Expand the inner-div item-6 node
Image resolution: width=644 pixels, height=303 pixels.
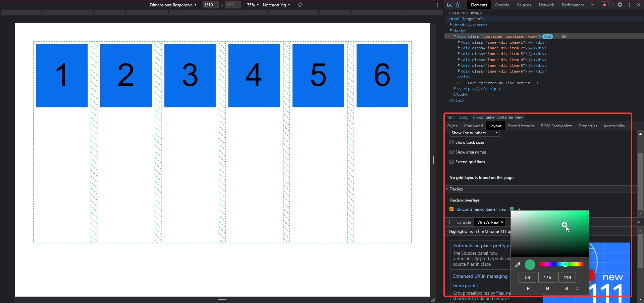click(x=459, y=71)
